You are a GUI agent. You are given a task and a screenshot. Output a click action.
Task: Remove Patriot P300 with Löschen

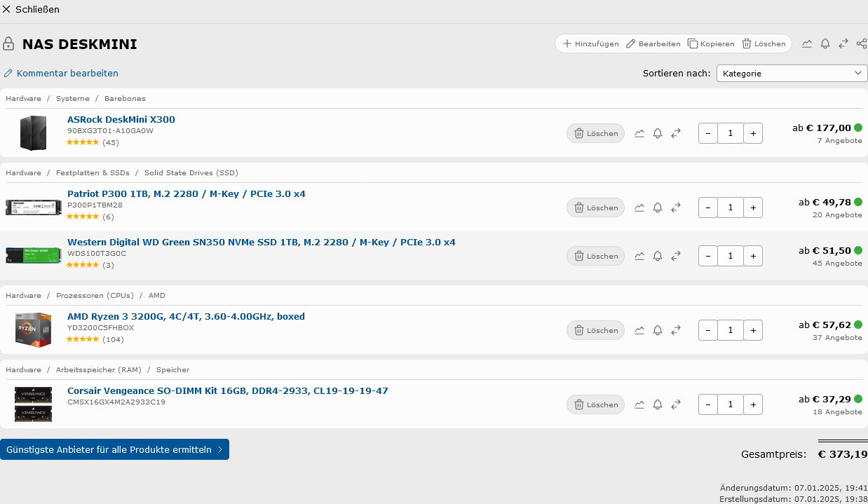coord(595,207)
